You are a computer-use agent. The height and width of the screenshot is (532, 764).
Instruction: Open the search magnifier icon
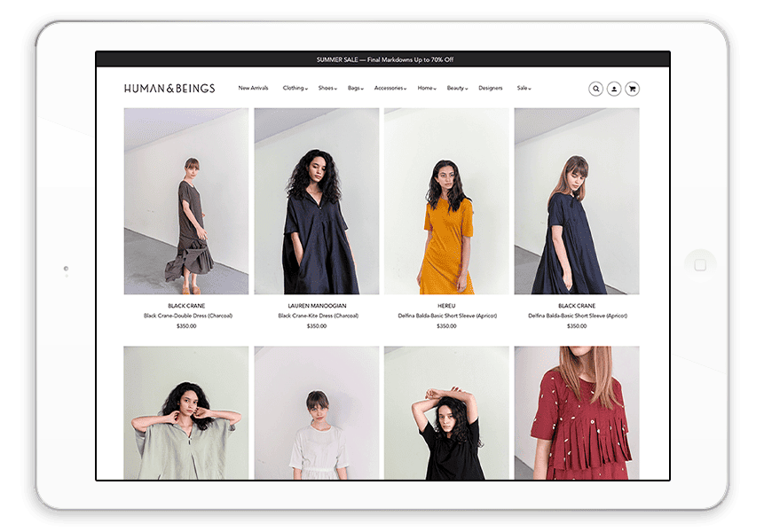click(x=595, y=89)
